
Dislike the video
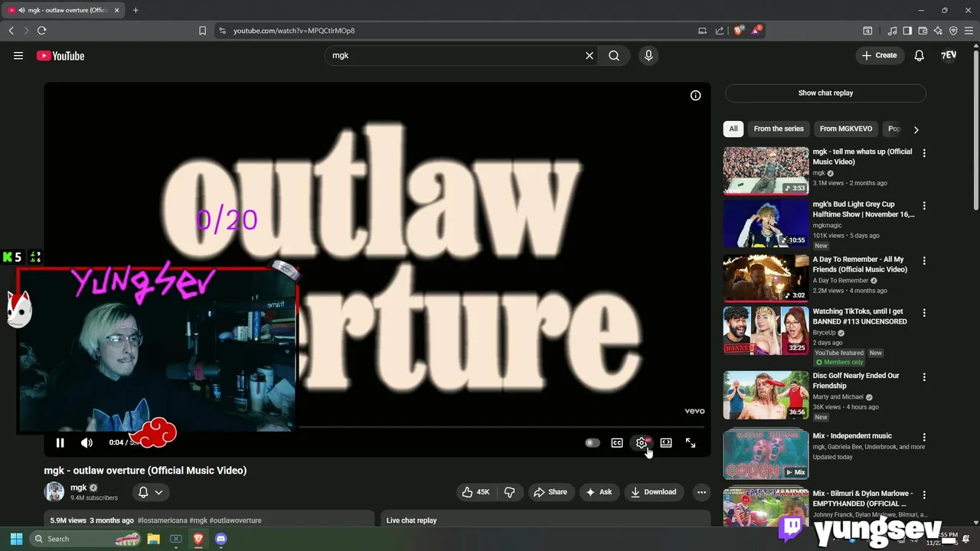tap(510, 492)
